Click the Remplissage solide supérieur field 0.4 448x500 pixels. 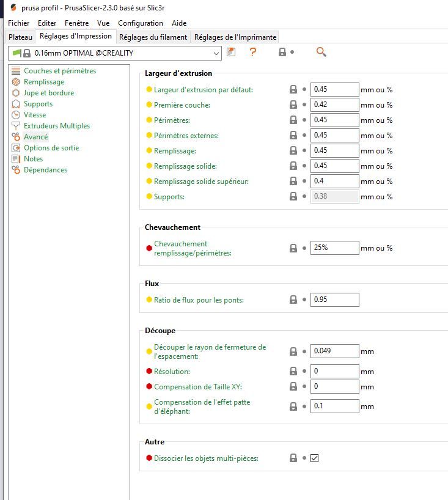point(334,181)
